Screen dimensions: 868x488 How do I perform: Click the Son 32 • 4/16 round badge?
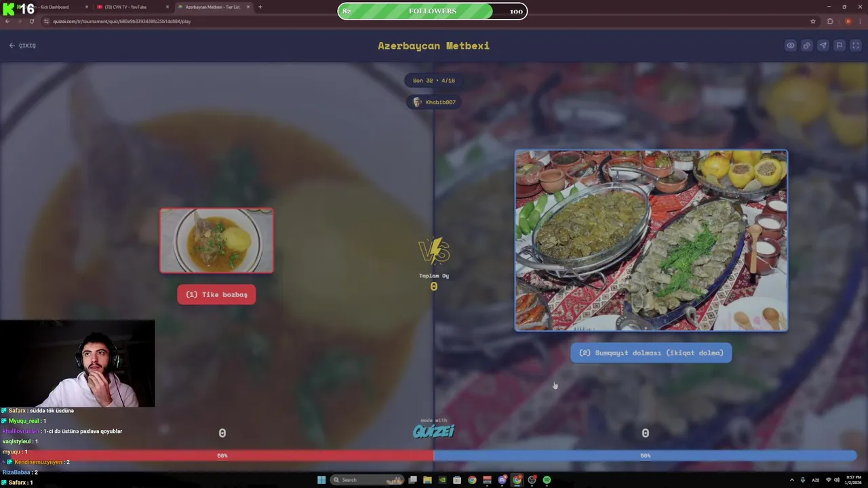pos(434,80)
